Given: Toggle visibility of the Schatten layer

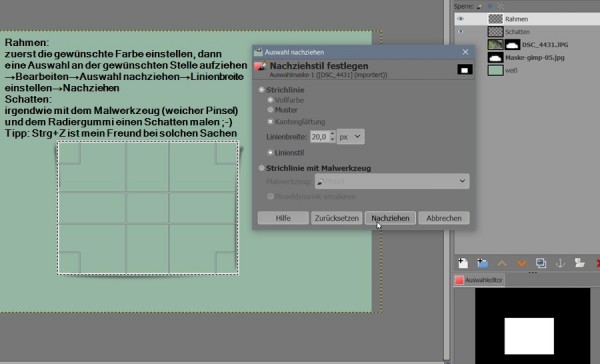Looking at the screenshot, I should (461, 32).
